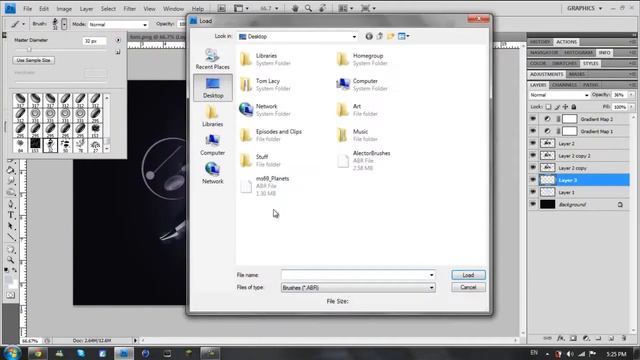The image size is (640, 360).
Task: Open the Windows Start menu
Action: pyautogui.click(x=12, y=353)
